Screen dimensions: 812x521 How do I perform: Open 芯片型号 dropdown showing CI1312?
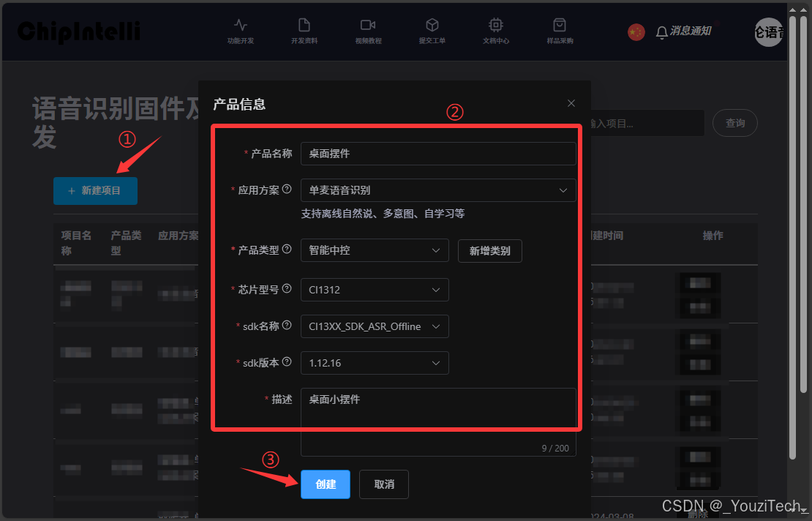pyautogui.click(x=375, y=290)
